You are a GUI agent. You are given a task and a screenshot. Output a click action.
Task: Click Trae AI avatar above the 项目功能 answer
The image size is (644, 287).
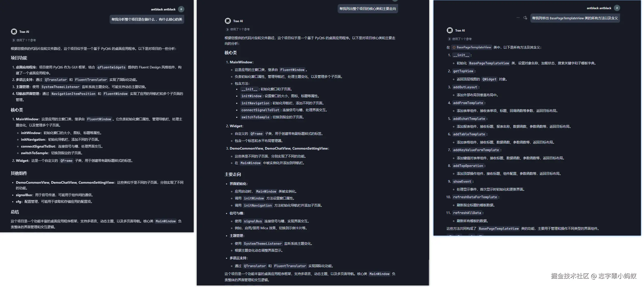pos(14,32)
